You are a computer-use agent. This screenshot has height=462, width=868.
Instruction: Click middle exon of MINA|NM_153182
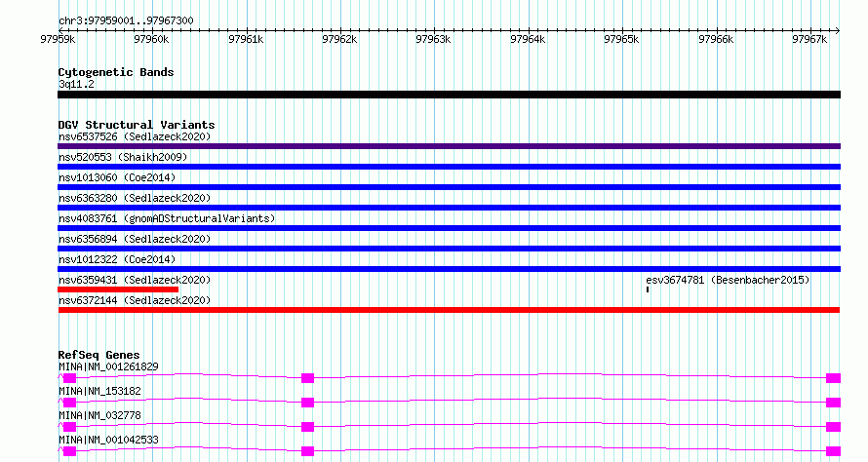pos(308,403)
